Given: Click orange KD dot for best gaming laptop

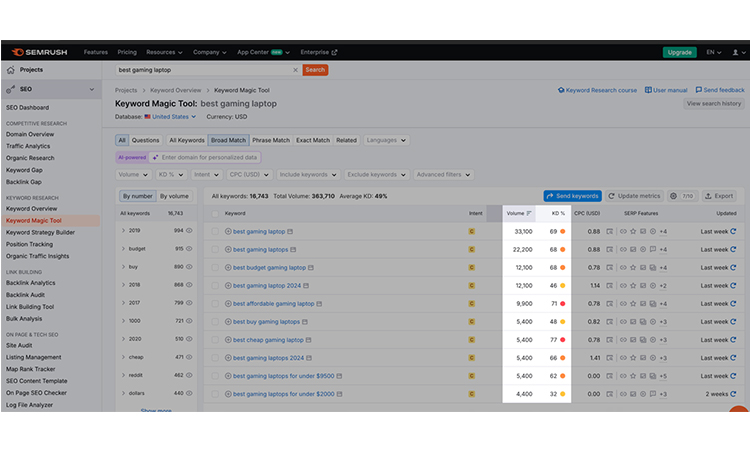Looking at the screenshot, I should coord(562,231).
